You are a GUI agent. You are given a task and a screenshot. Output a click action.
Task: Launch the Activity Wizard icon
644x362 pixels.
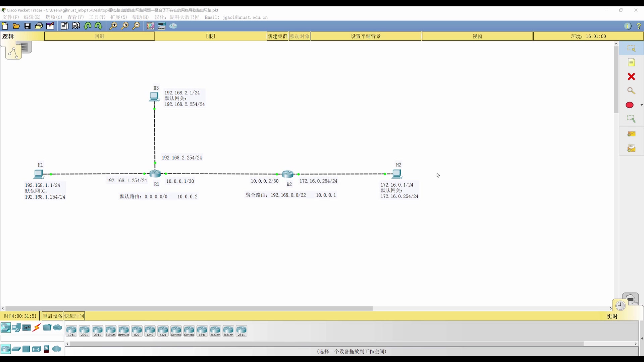tap(50, 26)
